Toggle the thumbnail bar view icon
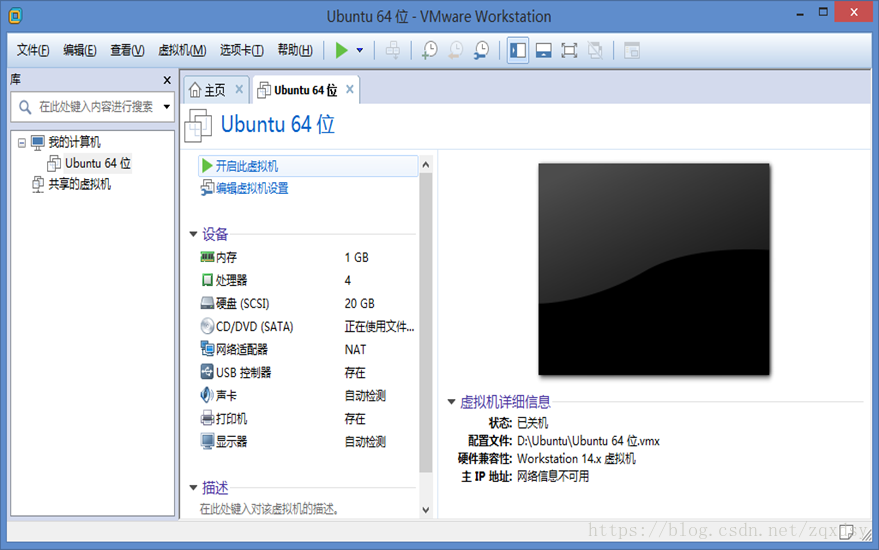 coord(543,50)
